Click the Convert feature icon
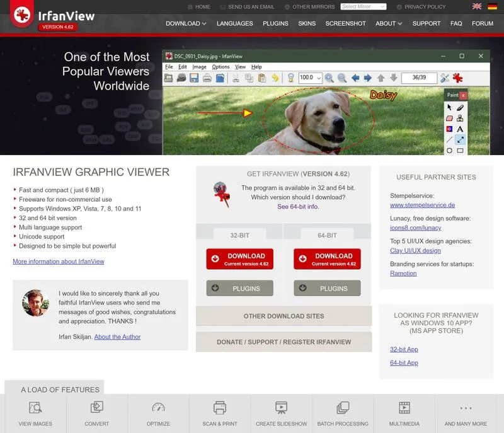This screenshot has width=504, height=433. [x=97, y=408]
